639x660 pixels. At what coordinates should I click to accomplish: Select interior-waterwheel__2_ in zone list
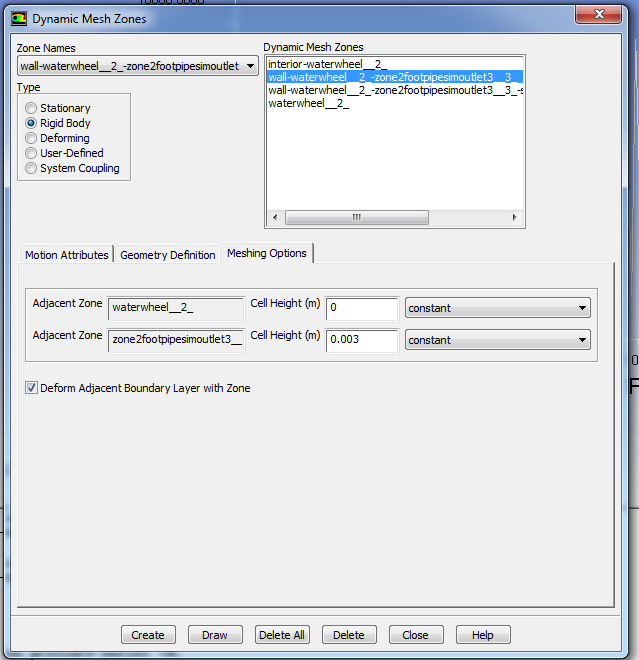(326, 64)
